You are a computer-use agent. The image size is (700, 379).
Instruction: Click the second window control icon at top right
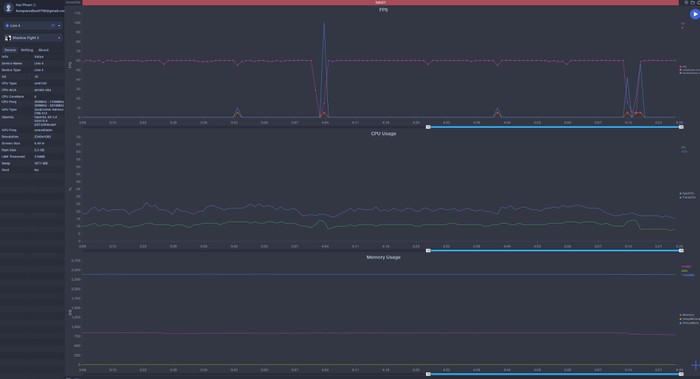point(692,3)
